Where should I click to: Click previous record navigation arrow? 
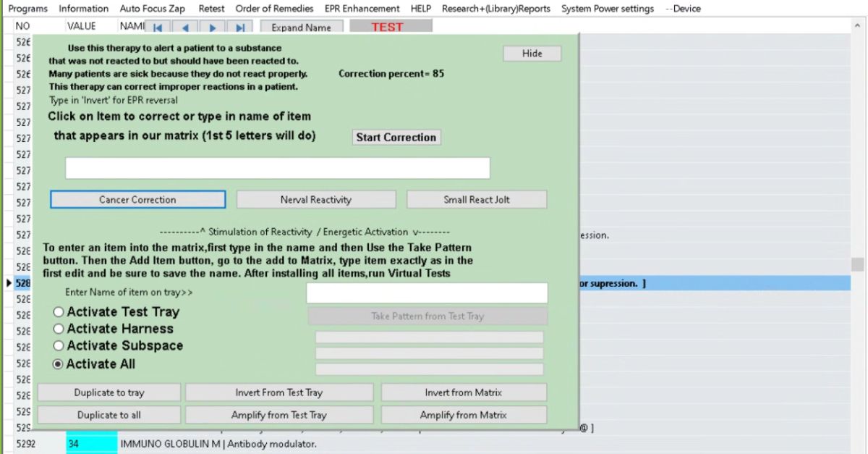point(185,28)
